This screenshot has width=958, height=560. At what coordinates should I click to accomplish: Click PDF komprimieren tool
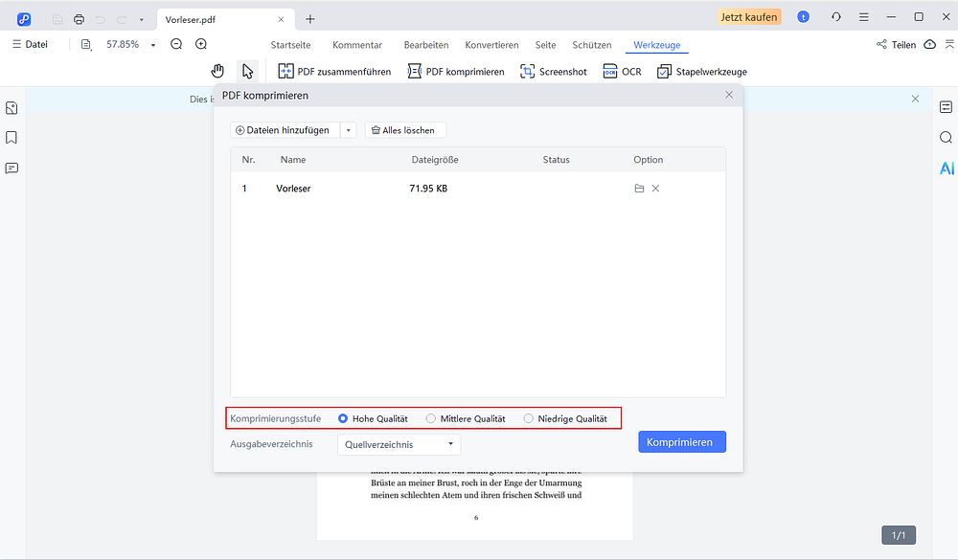[456, 72]
